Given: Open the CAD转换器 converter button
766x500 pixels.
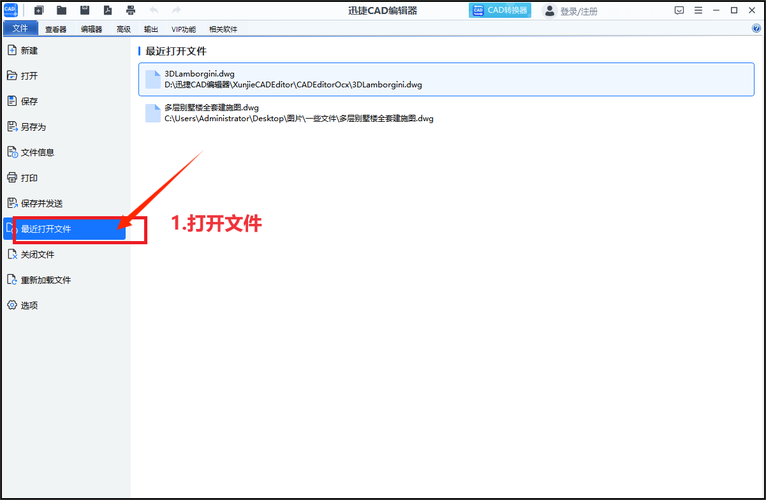Looking at the screenshot, I should click(500, 10).
